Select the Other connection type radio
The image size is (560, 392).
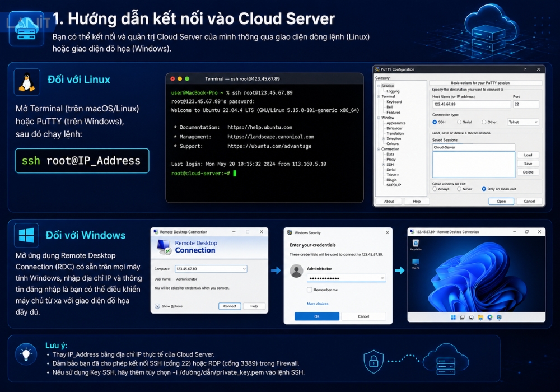[484, 122]
